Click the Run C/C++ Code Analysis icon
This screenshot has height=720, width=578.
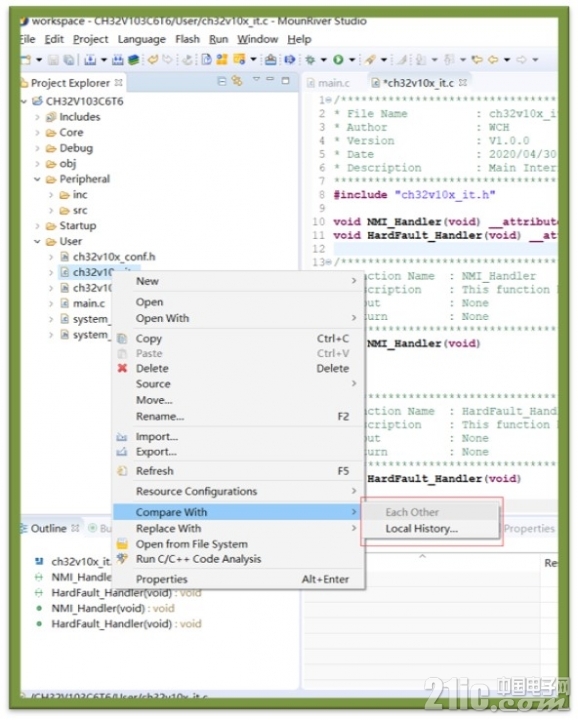(x=122, y=559)
